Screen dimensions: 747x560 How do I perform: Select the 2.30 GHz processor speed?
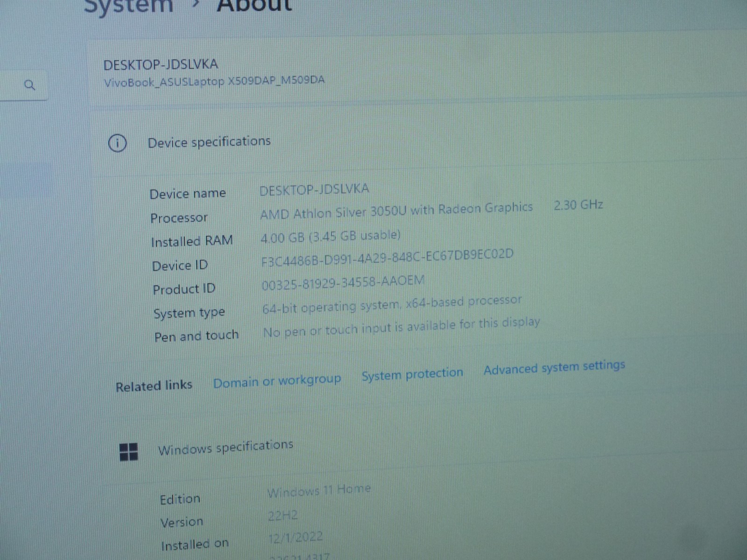pos(578,205)
